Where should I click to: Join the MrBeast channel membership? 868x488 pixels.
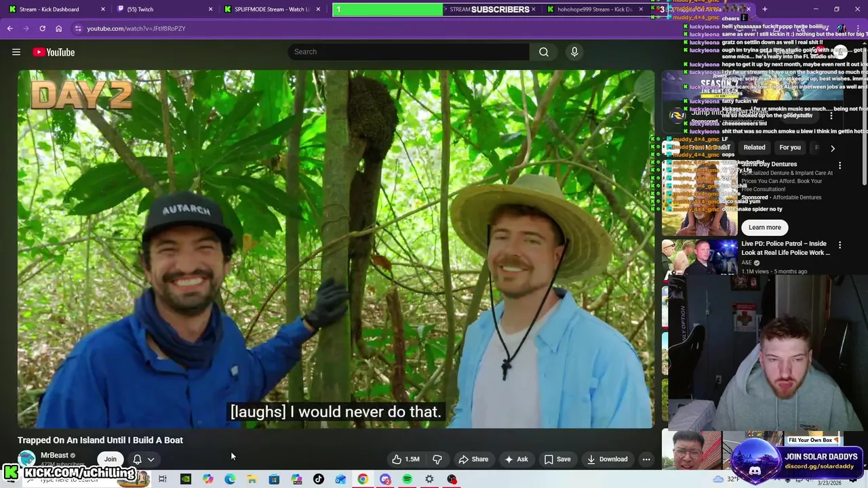110,459
